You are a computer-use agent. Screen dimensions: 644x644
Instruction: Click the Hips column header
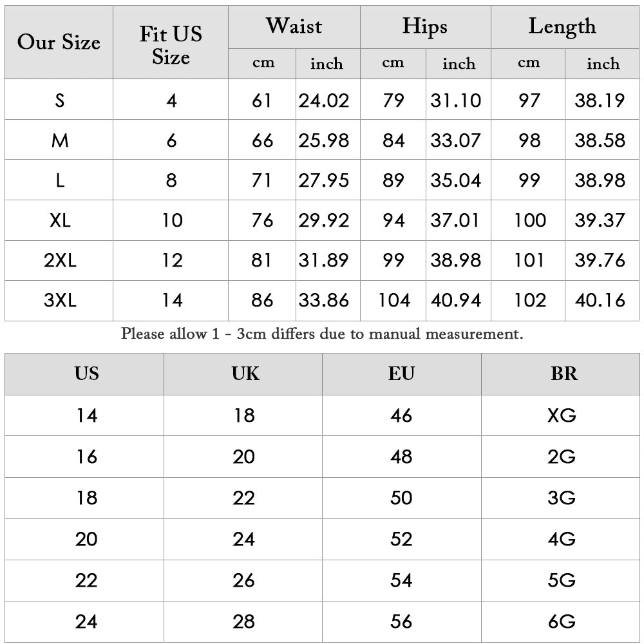425,26
